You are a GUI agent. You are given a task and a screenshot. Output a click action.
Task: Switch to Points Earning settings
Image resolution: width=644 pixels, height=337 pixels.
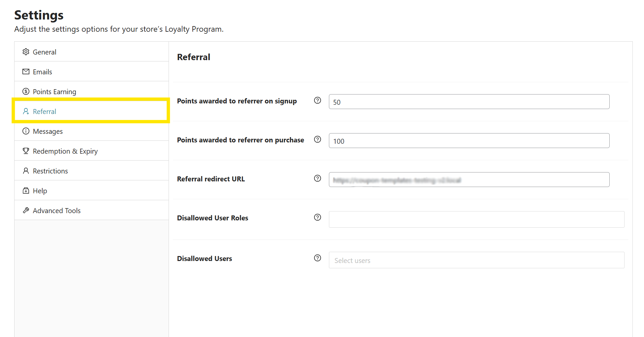click(x=91, y=91)
